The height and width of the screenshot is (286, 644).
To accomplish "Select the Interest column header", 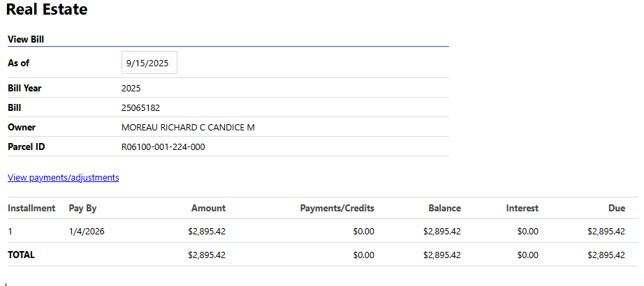I will pos(522,208).
